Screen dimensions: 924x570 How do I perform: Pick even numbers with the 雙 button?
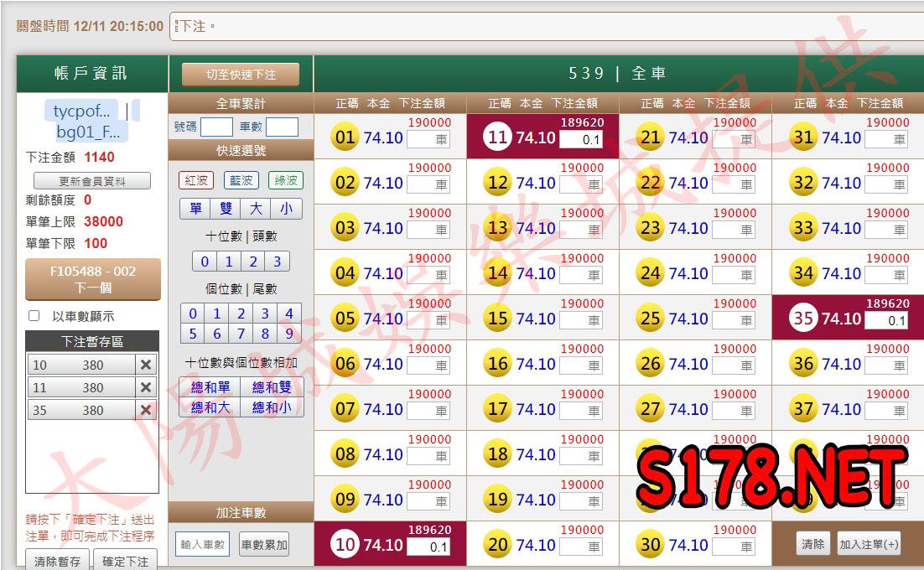226,209
